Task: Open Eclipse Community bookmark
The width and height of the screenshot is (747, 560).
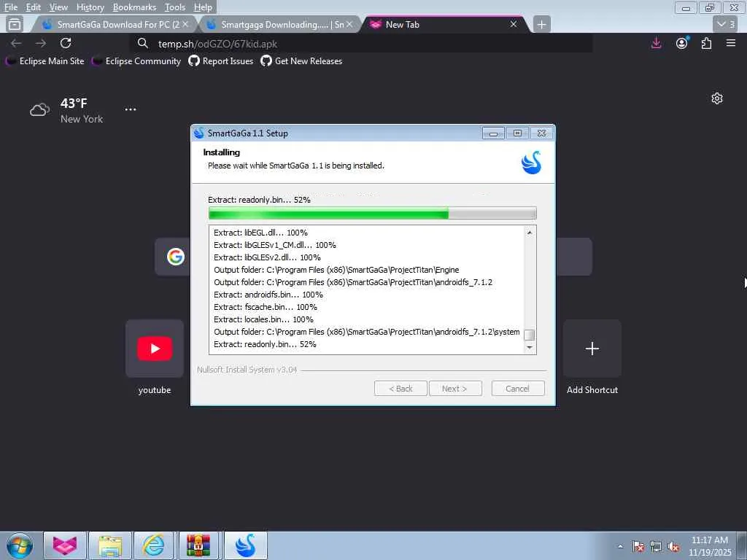Action: (x=136, y=61)
